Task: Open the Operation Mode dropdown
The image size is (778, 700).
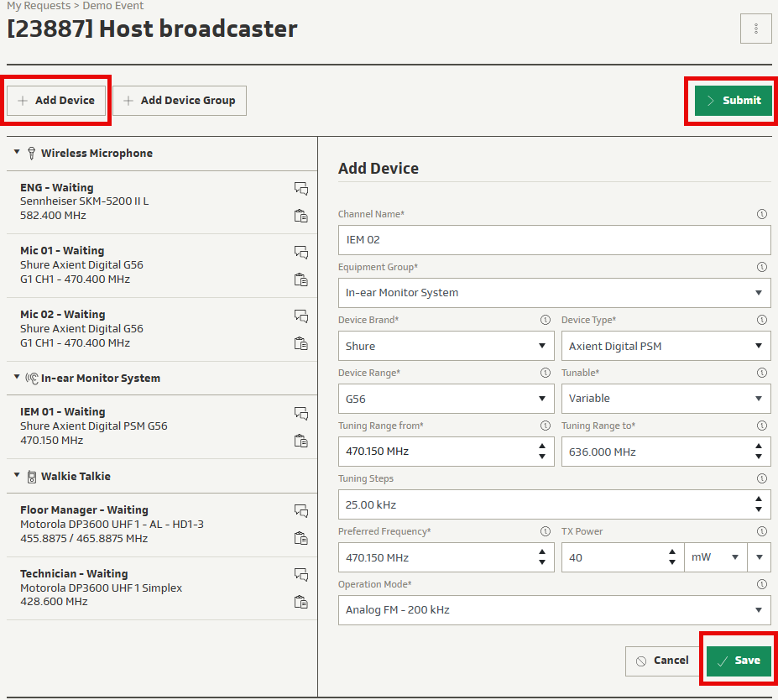Action: (x=554, y=610)
